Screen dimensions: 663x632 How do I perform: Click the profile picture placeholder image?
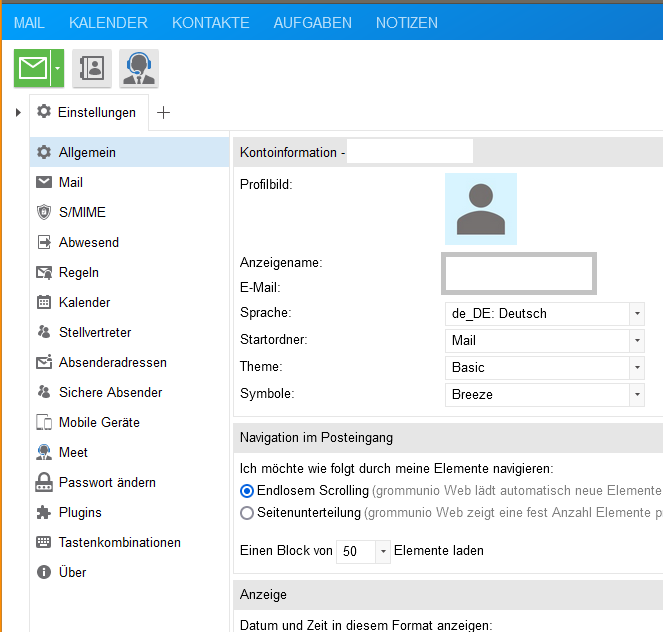[480, 209]
